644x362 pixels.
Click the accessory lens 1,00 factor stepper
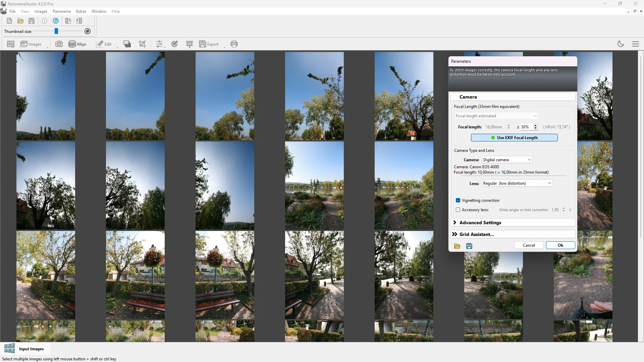point(564,210)
